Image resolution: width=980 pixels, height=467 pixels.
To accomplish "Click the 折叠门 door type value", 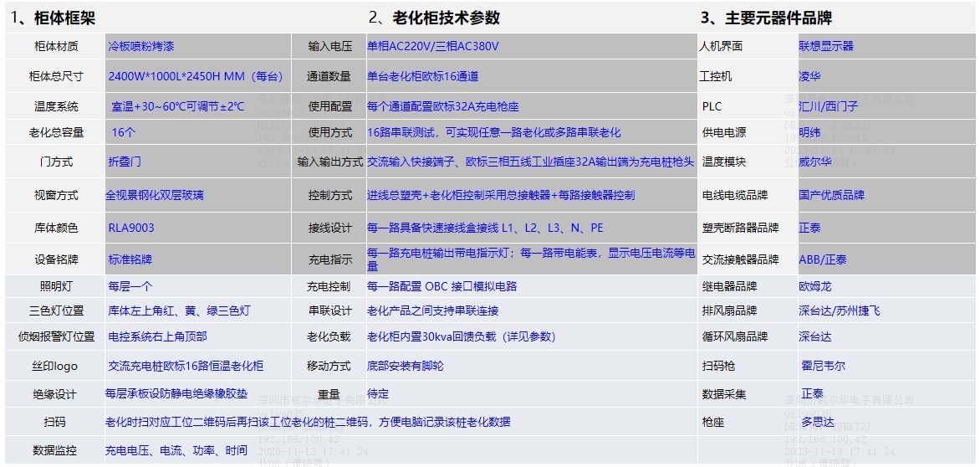I will [x=125, y=162].
